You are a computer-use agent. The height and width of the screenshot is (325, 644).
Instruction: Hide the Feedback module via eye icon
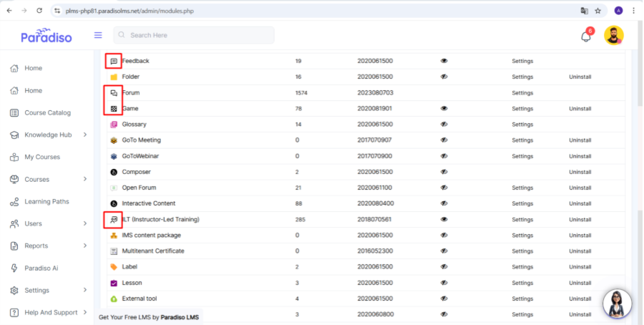pyautogui.click(x=444, y=61)
